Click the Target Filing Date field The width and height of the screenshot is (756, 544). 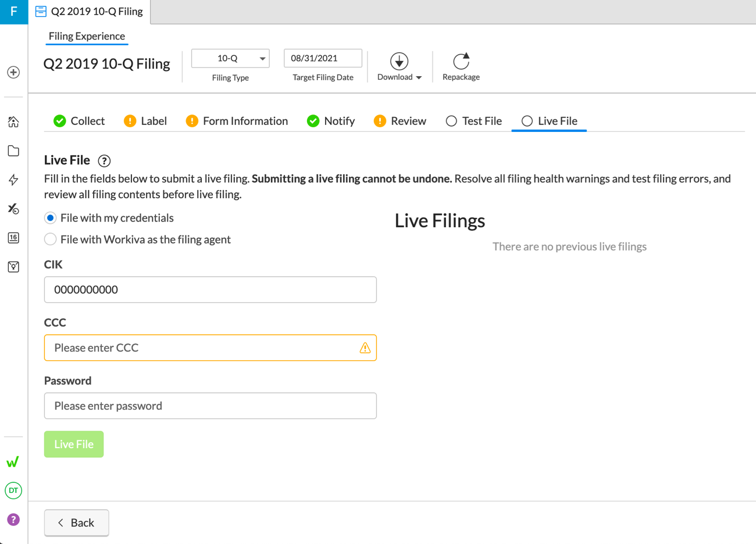323,59
